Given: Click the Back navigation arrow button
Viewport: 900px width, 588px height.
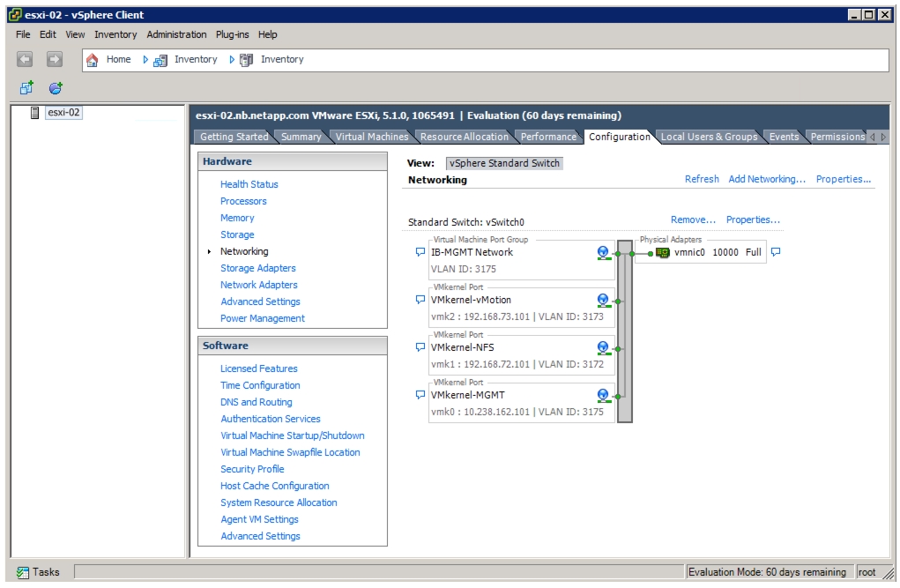Looking at the screenshot, I should (24, 59).
